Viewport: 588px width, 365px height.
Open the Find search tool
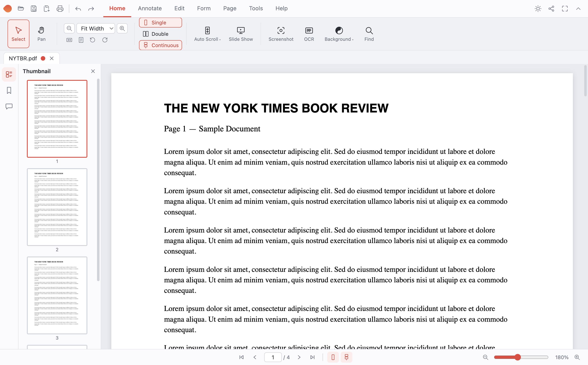pyautogui.click(x=369, y=34)
